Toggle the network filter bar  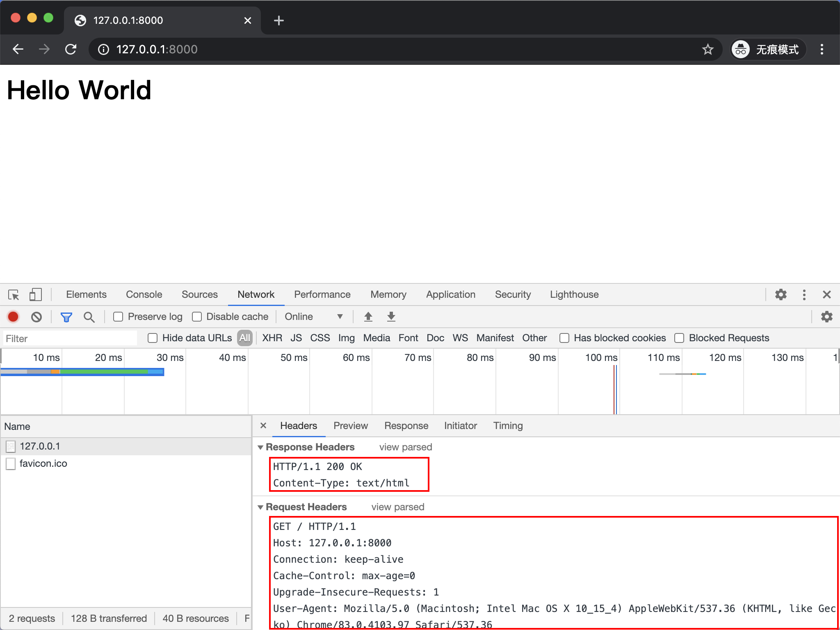click(x=66, y=317)
